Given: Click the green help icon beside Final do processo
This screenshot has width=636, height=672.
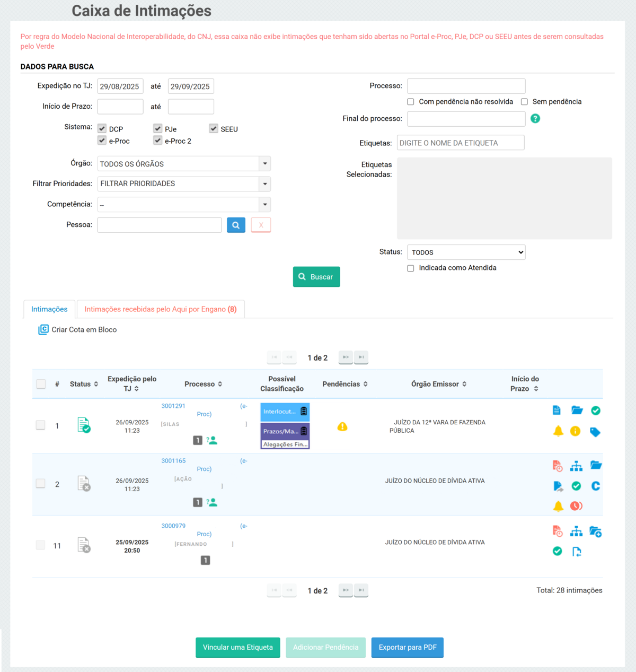Looking at the screenshot, I should coord(535,119).
